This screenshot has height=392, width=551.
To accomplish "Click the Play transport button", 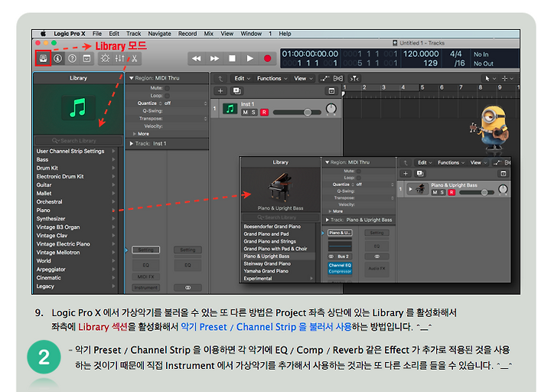I will coord(249,58).
